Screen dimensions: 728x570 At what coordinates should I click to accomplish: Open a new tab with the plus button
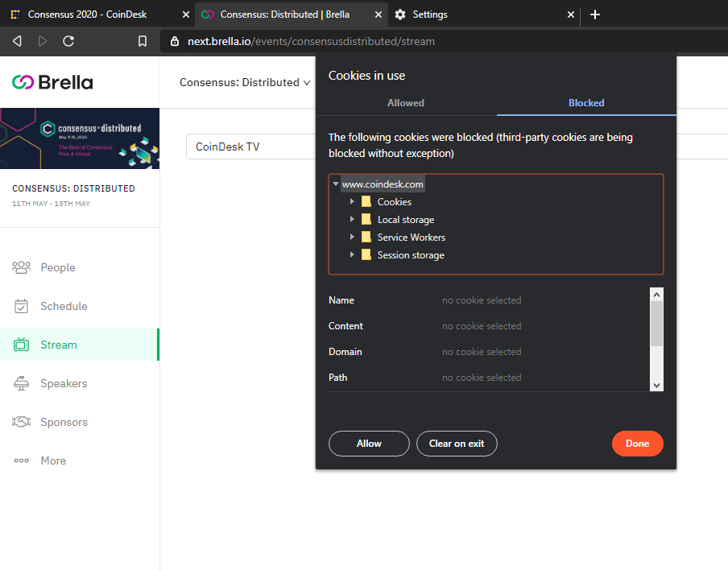click(595, 14)
